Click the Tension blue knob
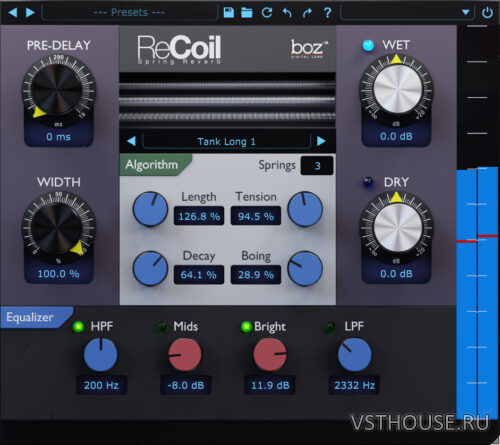This screenshot has height=445, width=500. point(305,209)
